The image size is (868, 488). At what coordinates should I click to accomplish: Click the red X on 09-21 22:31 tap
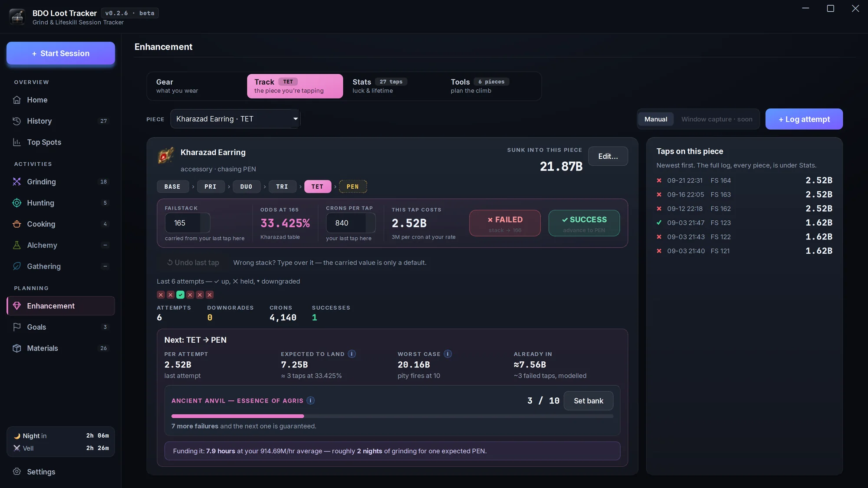point(659,180)
